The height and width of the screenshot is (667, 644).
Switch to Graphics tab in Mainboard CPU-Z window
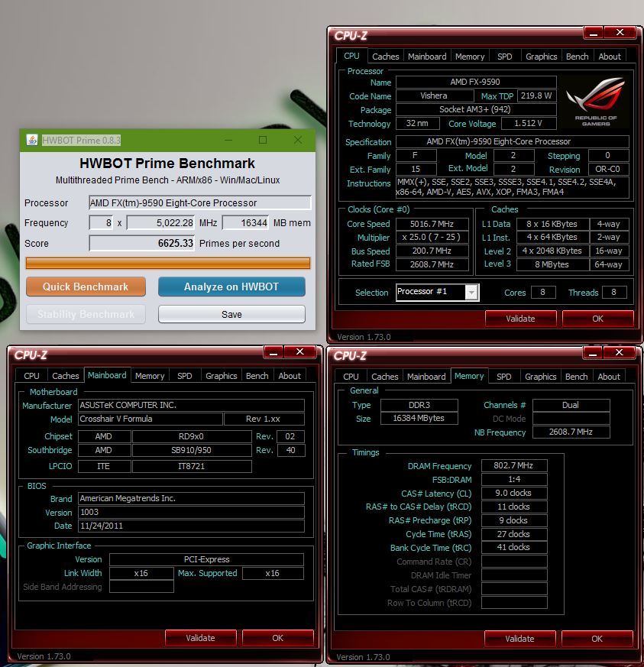tap(222, 376)
